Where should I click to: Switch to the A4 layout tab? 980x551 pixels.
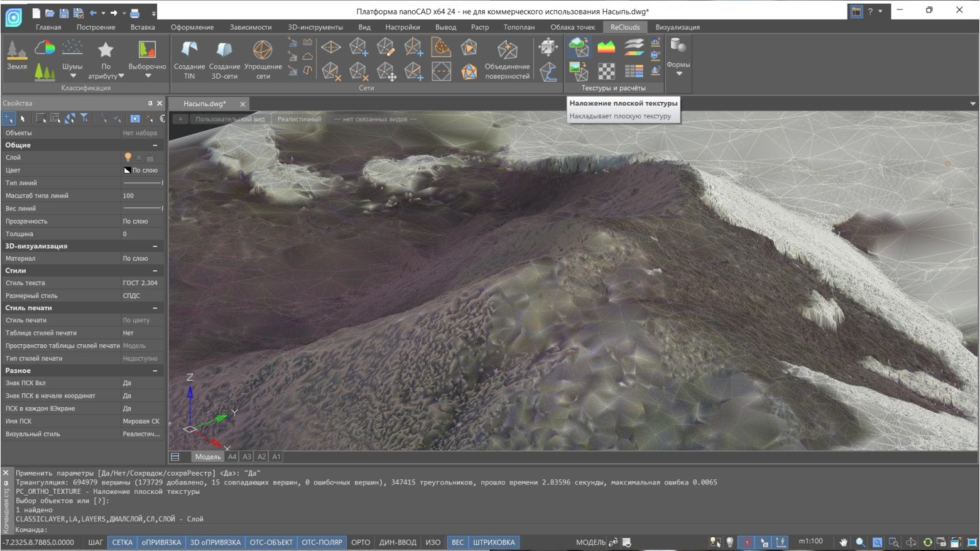coord(232,457)
